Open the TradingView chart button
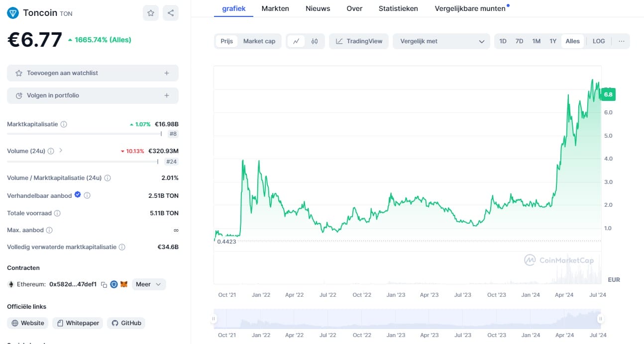The image size is (644, 344). pos(359,41)
